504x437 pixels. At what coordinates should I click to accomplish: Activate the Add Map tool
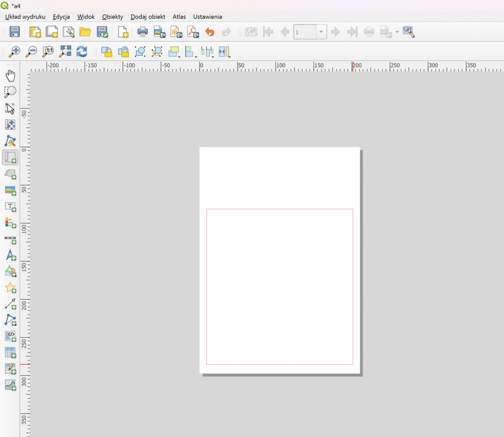(10, 157)
